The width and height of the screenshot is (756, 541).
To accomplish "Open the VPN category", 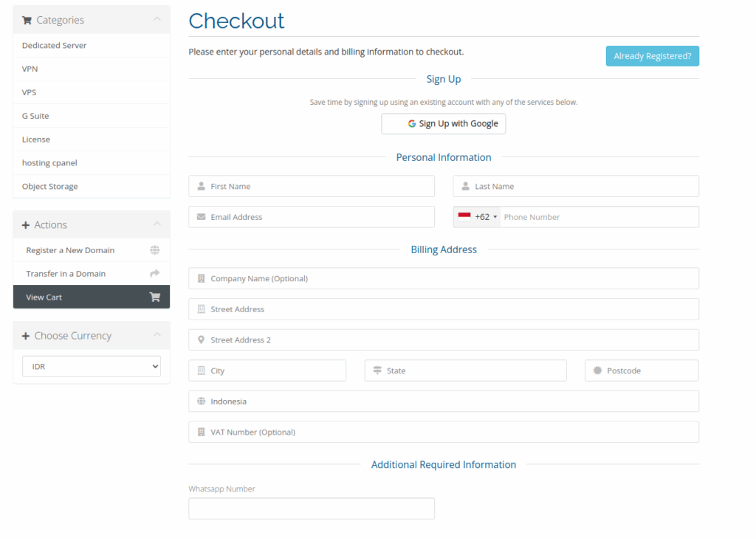I will tap(92, 69).
